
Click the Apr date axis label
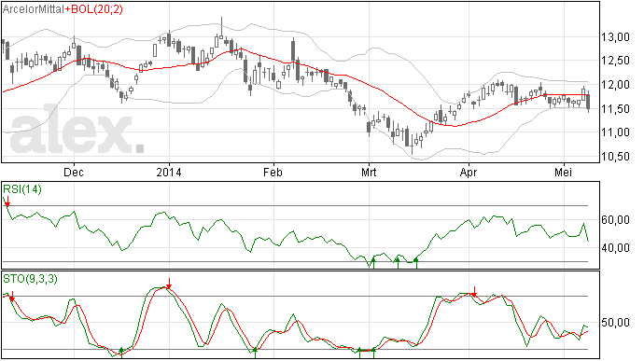click(x=469, y=172)
